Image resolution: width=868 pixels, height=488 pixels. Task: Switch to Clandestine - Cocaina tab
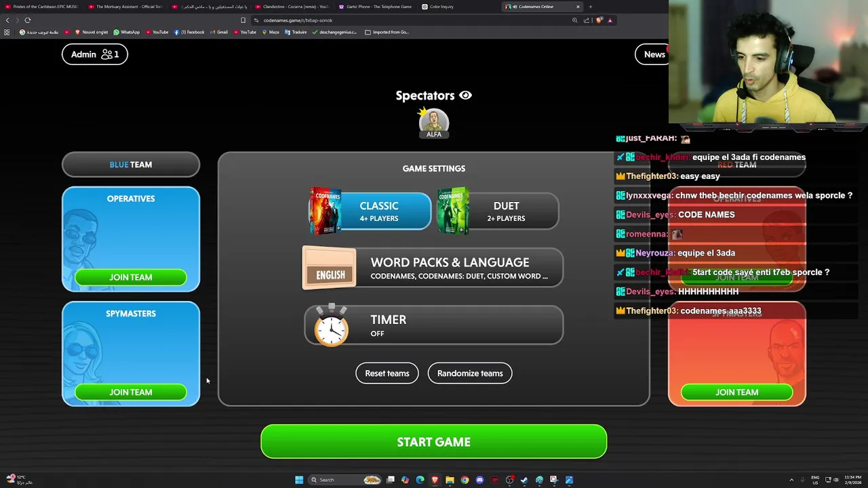pos(292,7)
